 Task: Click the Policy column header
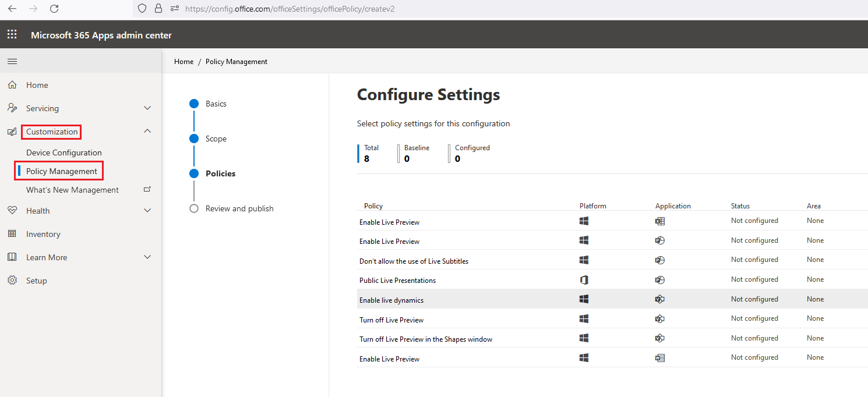[x=373, y=206]
